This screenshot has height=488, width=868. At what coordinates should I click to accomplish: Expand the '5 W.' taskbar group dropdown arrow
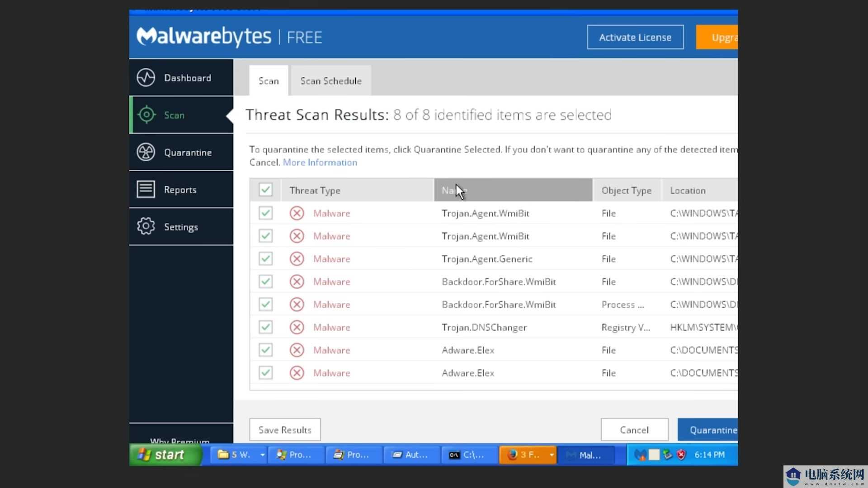coord(262,455)
